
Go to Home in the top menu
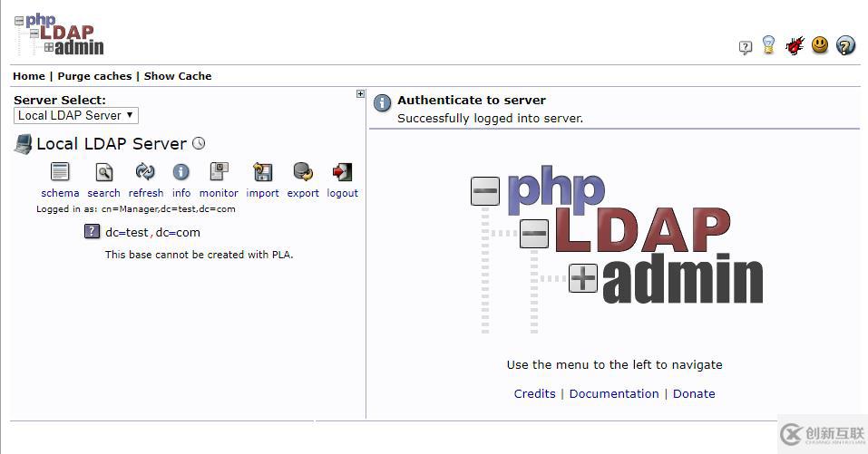[x=29, y=76]
